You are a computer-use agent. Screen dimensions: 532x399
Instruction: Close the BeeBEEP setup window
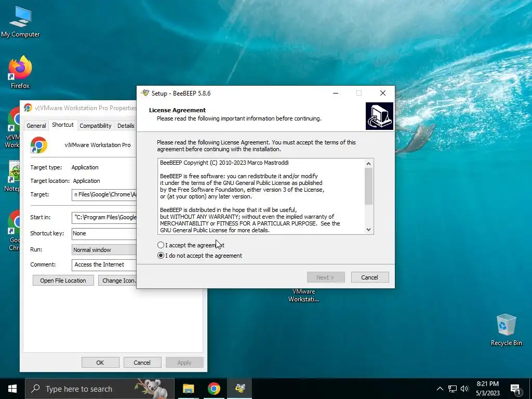pyautogui.click(x=383, y=93)
